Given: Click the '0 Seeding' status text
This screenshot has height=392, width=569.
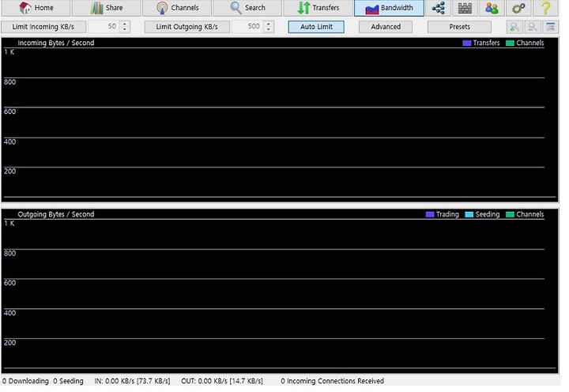Looking at the screenshot, I should coord(68,381).
